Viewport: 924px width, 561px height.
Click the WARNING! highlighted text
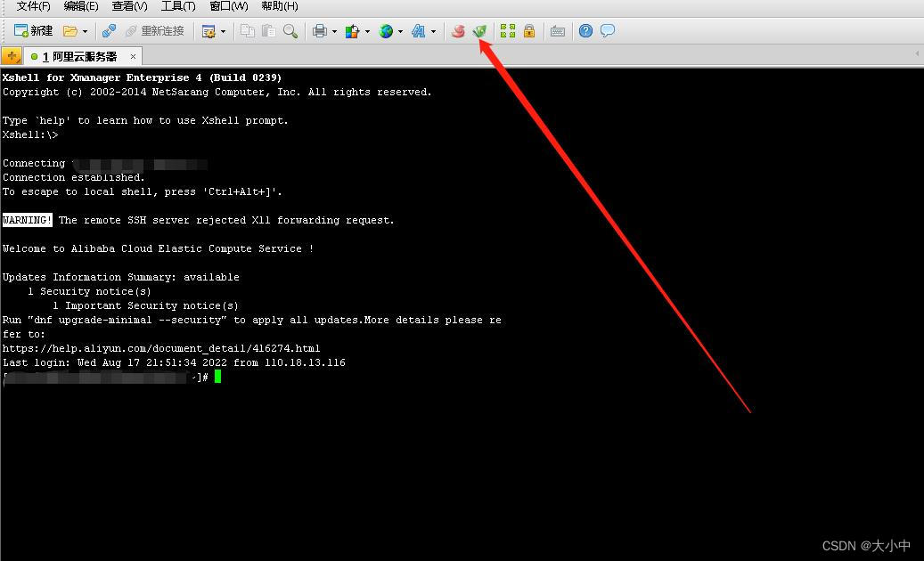pos(27,220)
